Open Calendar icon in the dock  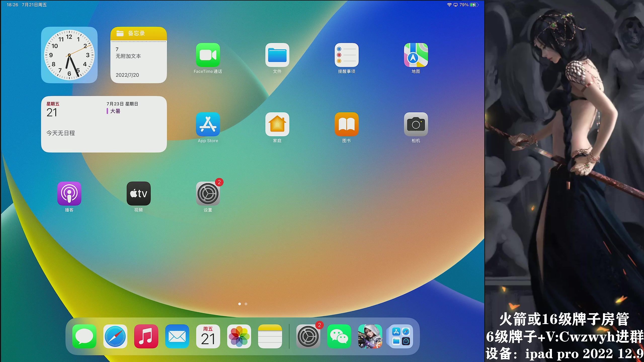tap(208, 336)
